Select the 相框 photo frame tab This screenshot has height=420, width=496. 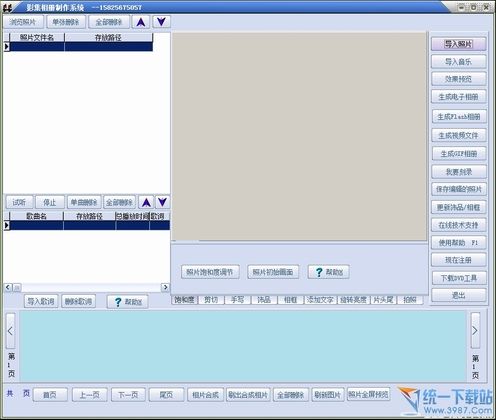pyautogui.click(x=291, y=300)
